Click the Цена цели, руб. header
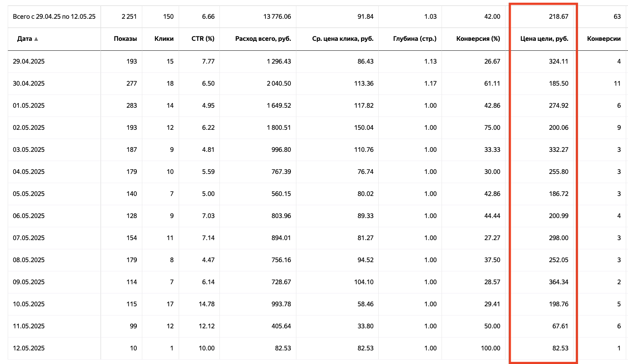The image size is (628, 364). pos(545,39)
